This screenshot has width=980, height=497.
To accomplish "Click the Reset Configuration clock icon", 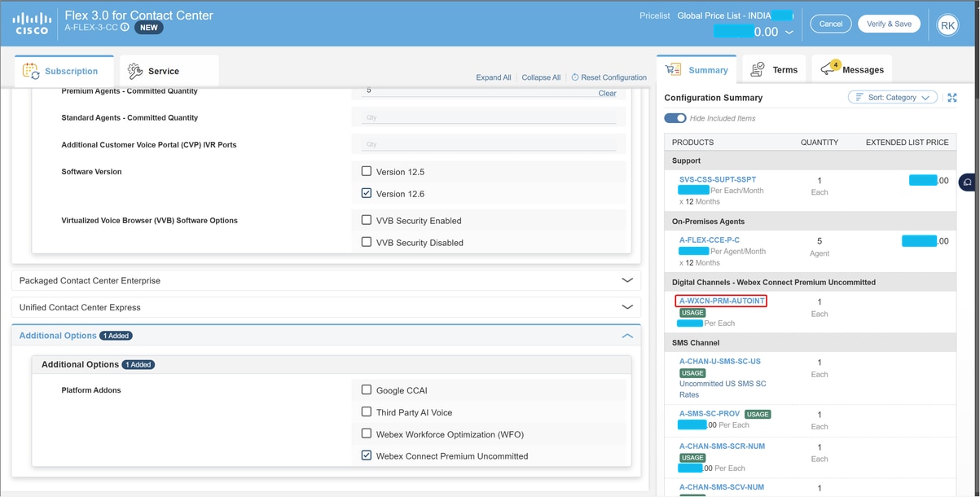I will coord(575,77).
